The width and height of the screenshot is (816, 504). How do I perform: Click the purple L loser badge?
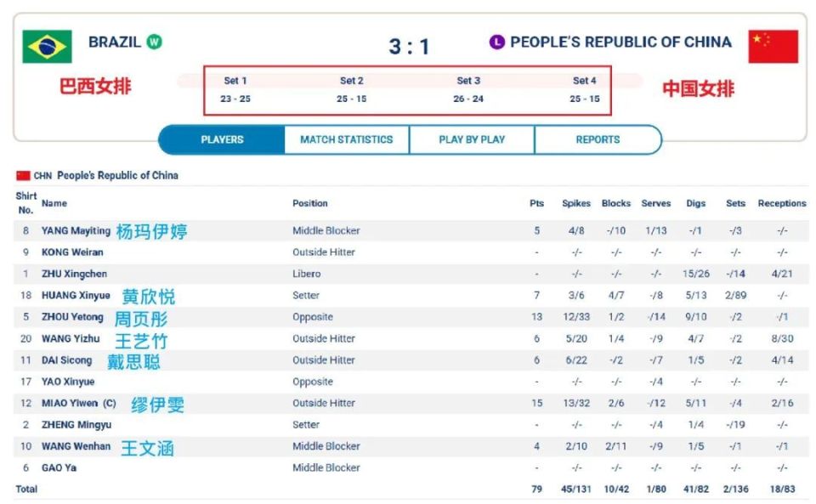497,42
